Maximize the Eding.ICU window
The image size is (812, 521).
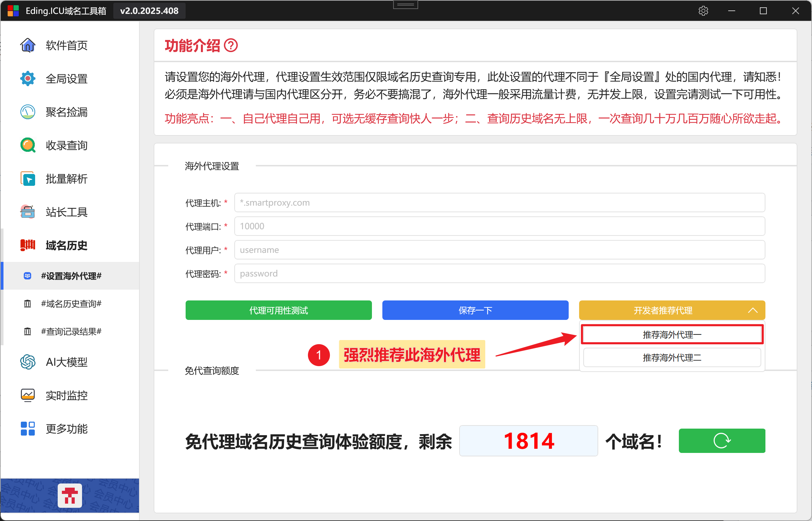click(763, 11)
